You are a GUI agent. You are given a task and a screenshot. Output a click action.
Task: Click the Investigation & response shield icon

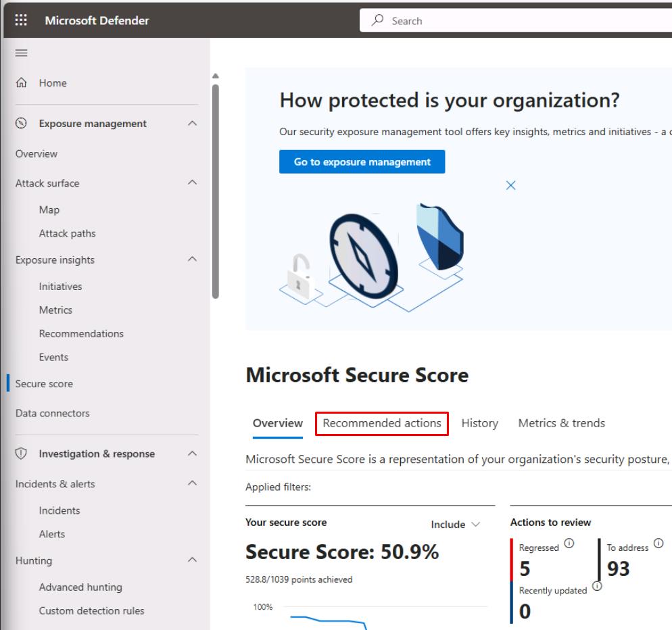coord(21,454)
